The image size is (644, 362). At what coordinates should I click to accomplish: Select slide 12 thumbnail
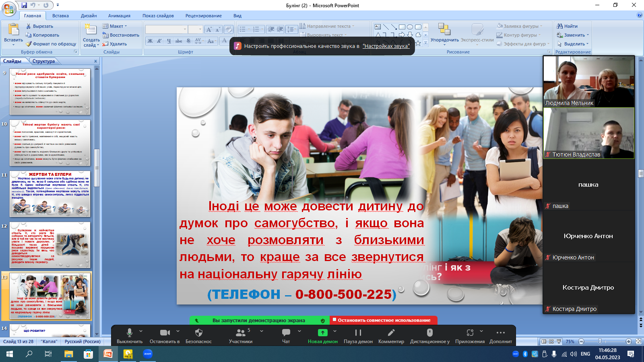50,245
